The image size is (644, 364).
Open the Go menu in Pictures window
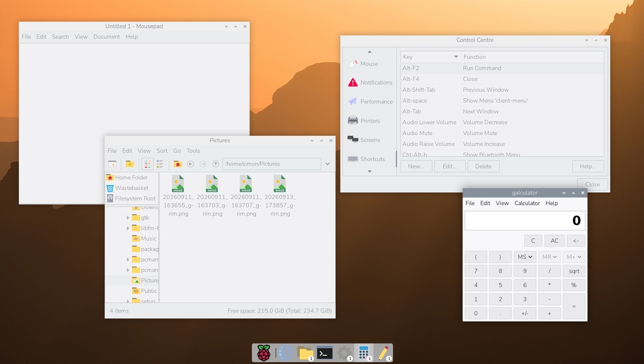pos(177,151)
